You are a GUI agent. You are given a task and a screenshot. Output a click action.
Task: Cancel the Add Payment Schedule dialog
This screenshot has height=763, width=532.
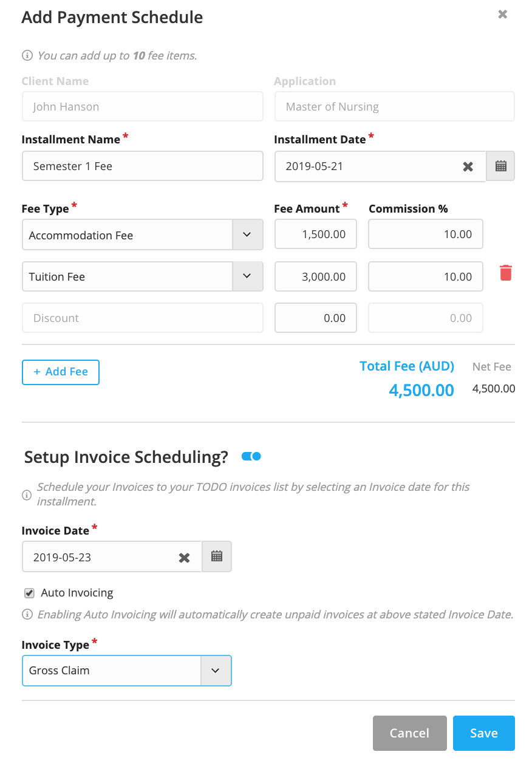click(409, 733)
